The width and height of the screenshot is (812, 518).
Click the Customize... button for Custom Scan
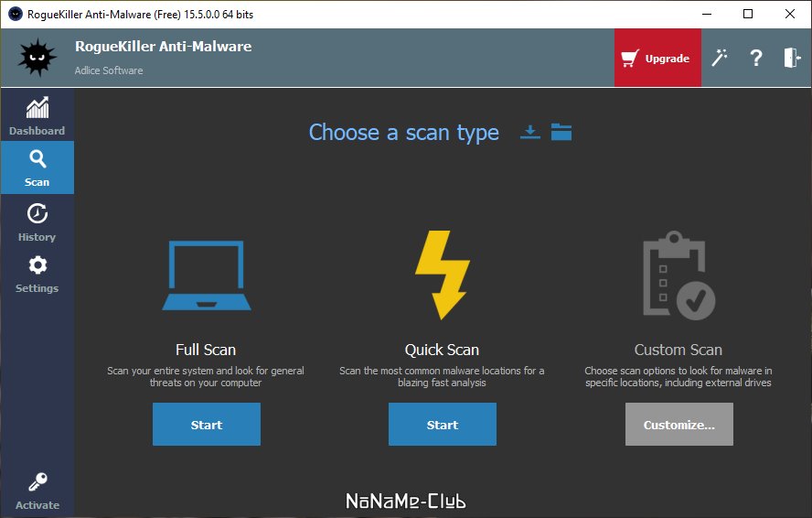click(678, 424)
